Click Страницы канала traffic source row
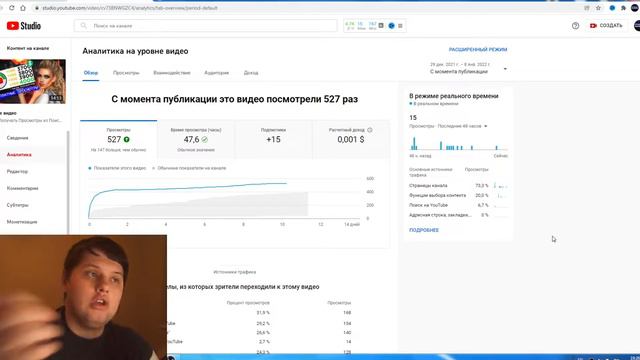The width and height of the screenshot is (640, 360). [458, 186]
